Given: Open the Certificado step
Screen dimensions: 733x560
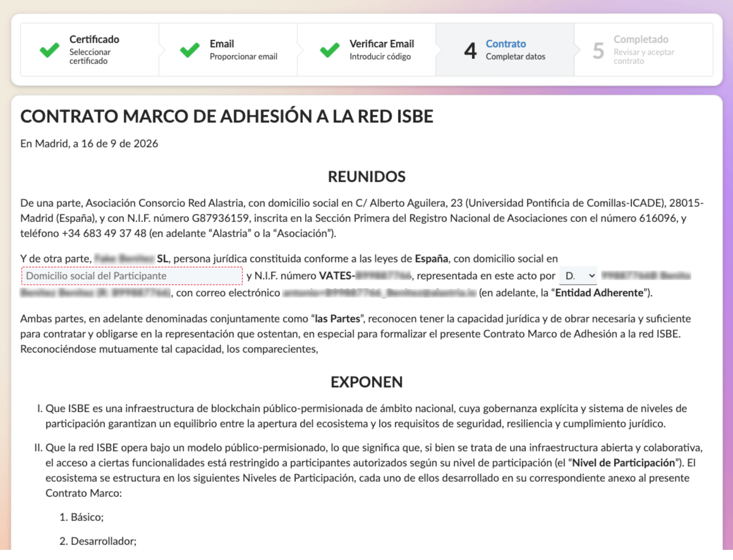Looking at the screenshot, I should (x=90, y=50).
